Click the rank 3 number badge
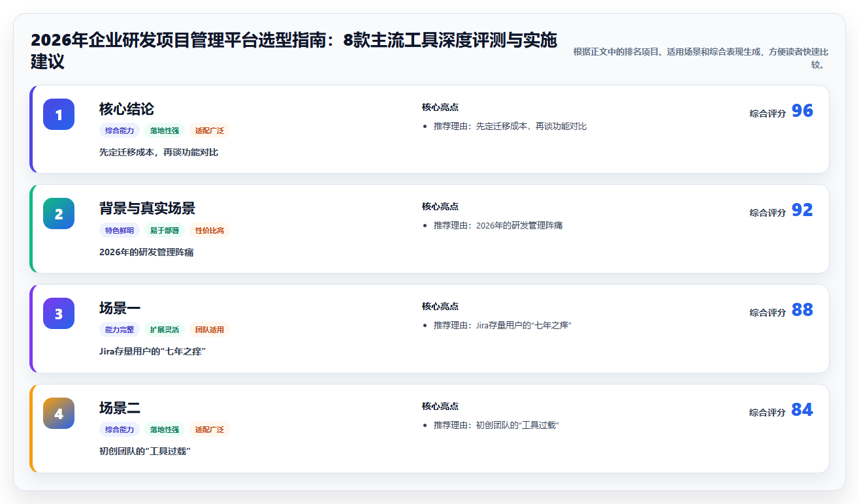This screenshot has height=504, width=859. [x=59, y=313]
